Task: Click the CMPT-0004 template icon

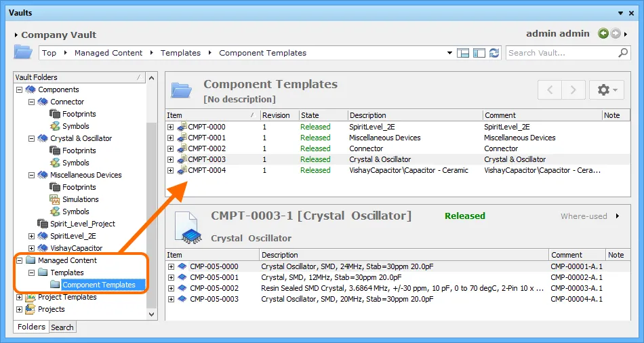Action: pos(182,170)
